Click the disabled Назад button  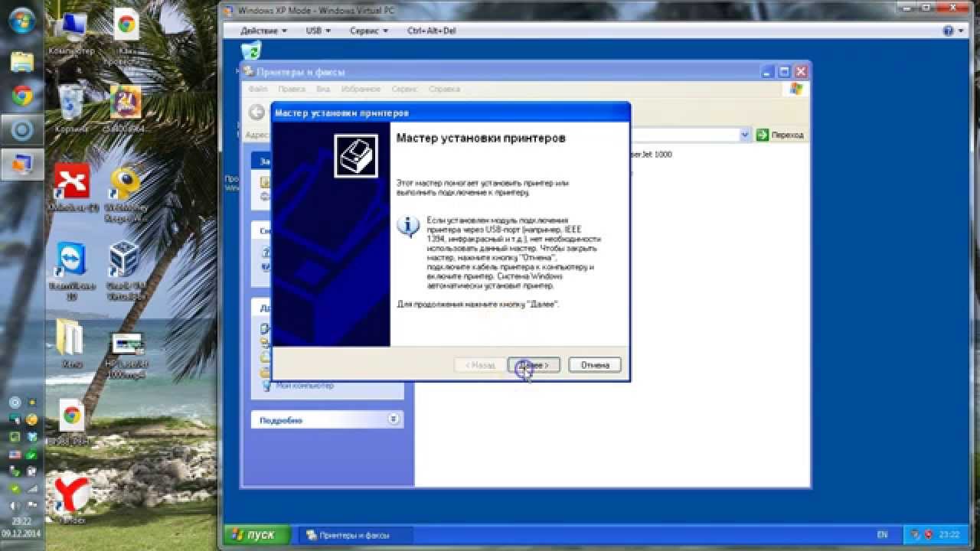[x=480, y=365]
